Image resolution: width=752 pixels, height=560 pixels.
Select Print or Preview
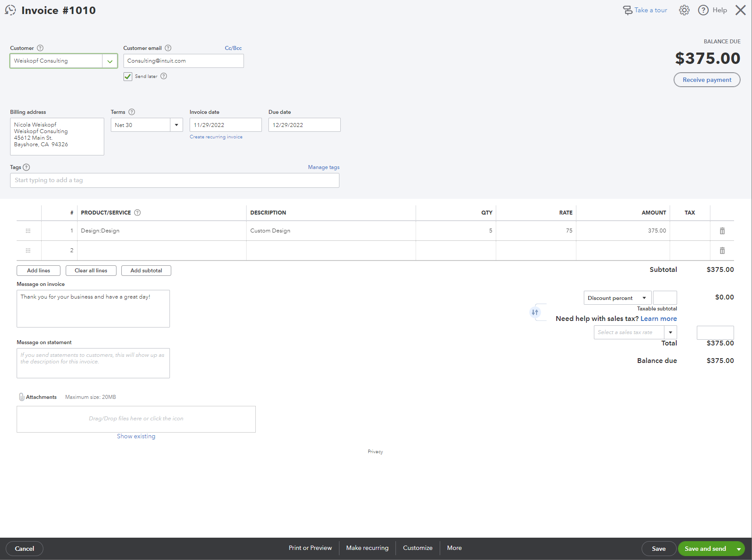pyautogui.click(x=310, y=548)
